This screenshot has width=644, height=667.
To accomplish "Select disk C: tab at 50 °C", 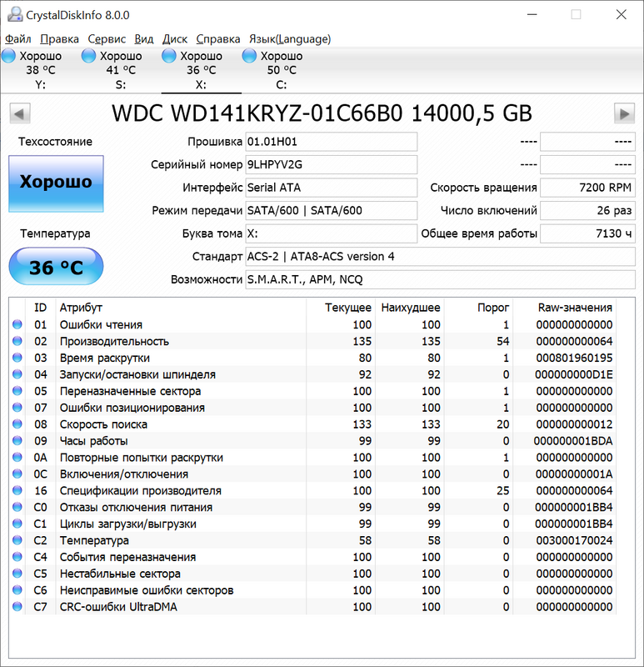I will (282, 70).
